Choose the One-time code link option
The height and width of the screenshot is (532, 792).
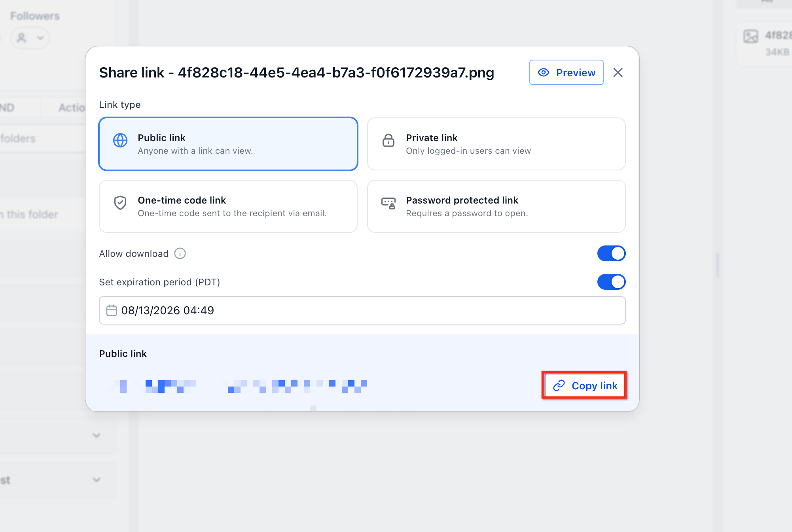(228, 206)
